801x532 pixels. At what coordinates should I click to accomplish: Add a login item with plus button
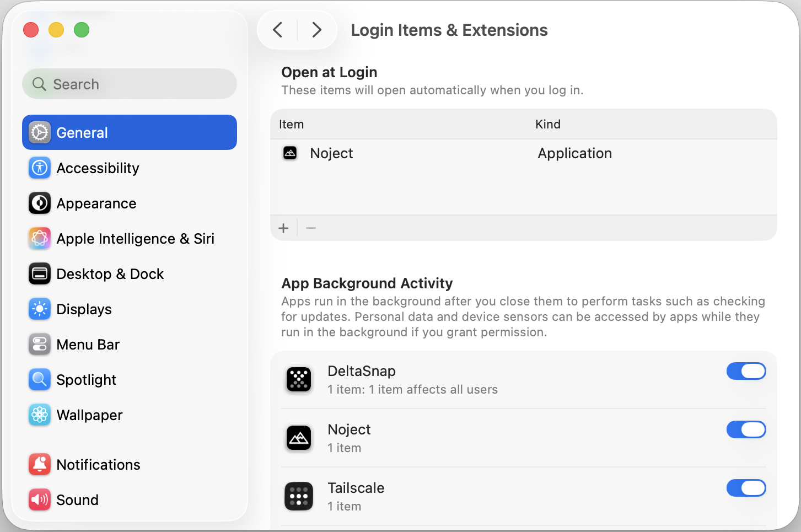pyautogui.click(x=284, y=228)
